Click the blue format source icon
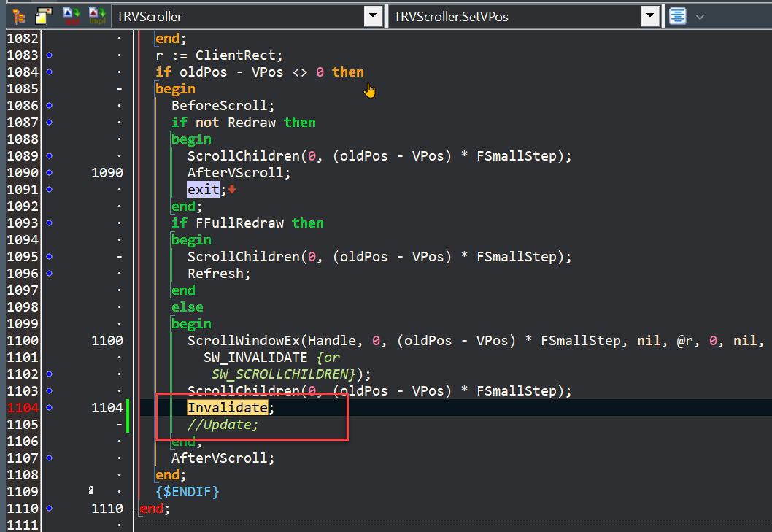772x532 pixels. coord(677,16)
